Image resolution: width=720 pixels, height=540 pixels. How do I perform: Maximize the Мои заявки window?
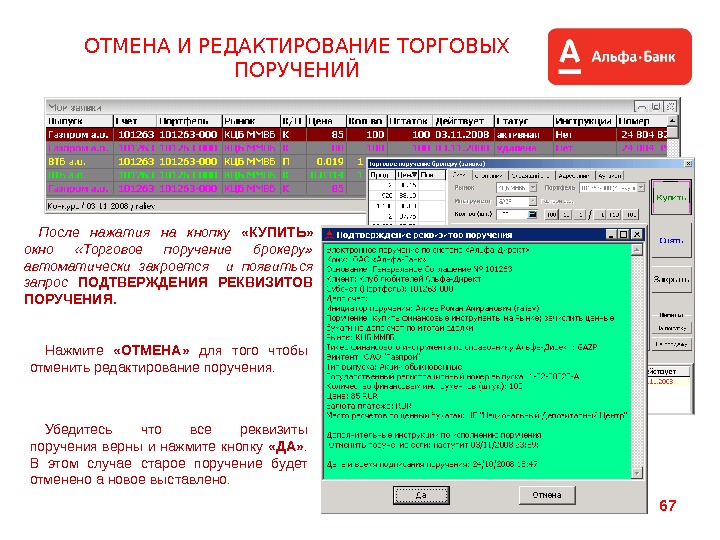click(x=656, y=107)
